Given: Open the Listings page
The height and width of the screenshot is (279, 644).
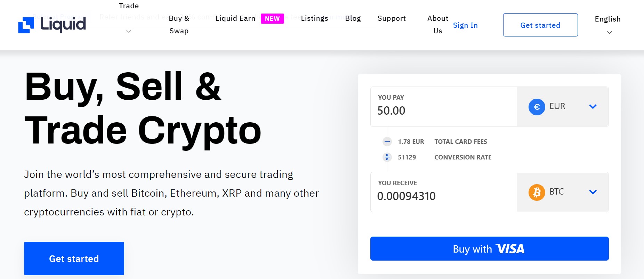Looking at the screenshot, I should tap(314, 18).
